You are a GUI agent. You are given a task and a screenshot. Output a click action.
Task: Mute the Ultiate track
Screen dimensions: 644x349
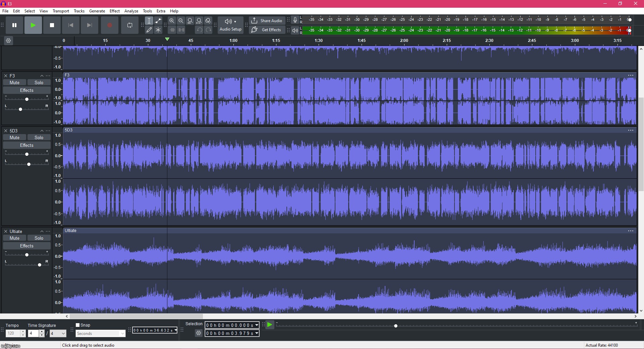14,238
